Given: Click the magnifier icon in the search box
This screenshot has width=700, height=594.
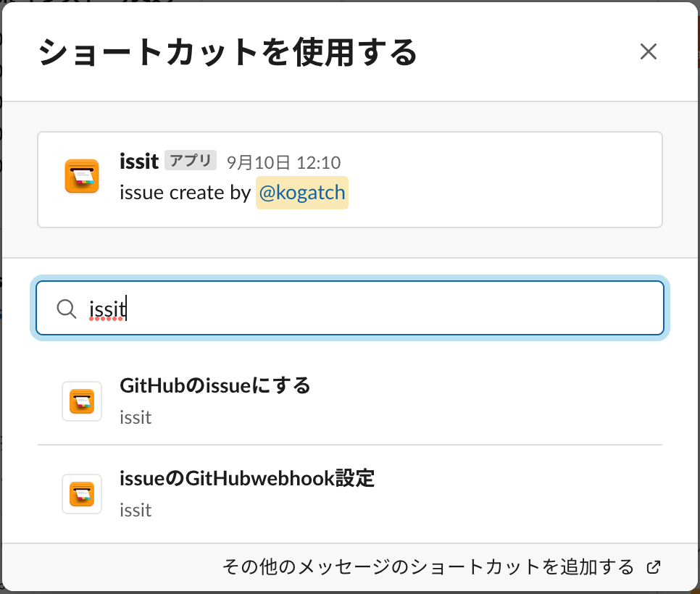Looking at the screenshot, I should tap(67, 309).
